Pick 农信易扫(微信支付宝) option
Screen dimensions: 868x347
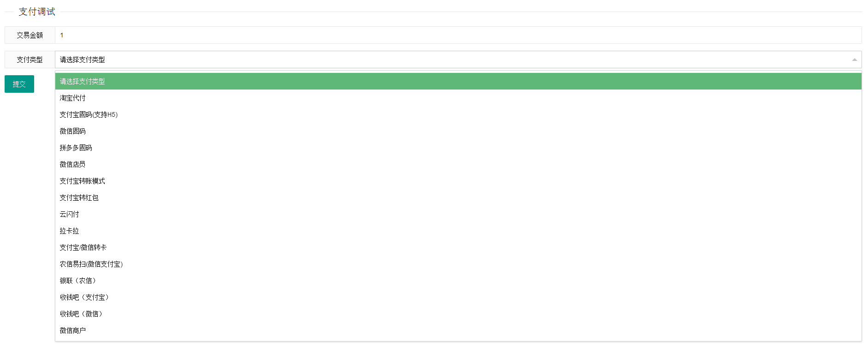[91, 264]
